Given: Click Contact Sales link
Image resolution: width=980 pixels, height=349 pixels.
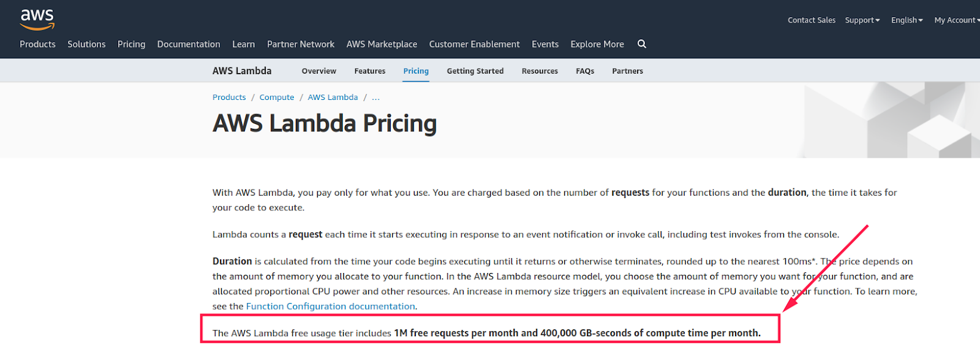Looking at the screenshot, I should 812,20.
